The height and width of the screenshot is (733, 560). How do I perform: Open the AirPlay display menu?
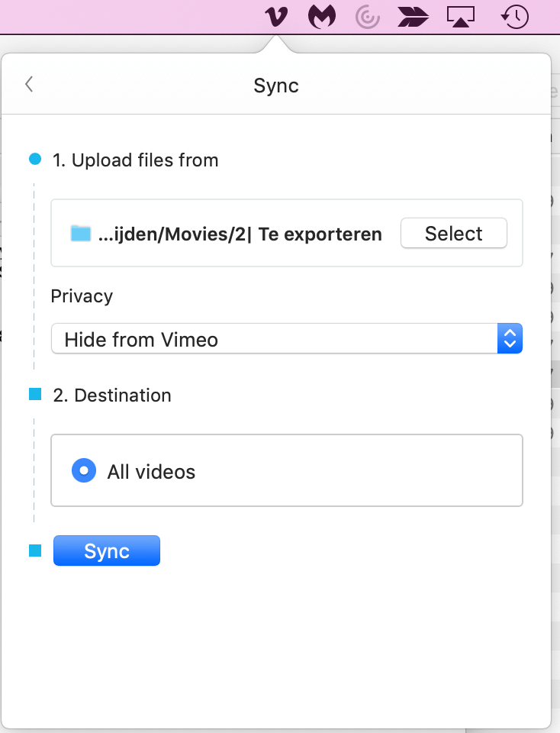(461, 16)
